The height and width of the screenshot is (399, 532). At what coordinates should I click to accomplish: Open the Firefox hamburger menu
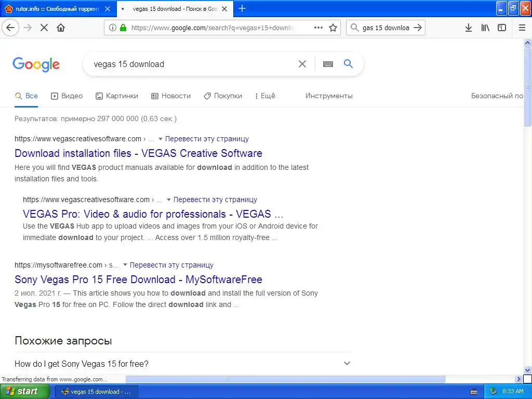522,28
